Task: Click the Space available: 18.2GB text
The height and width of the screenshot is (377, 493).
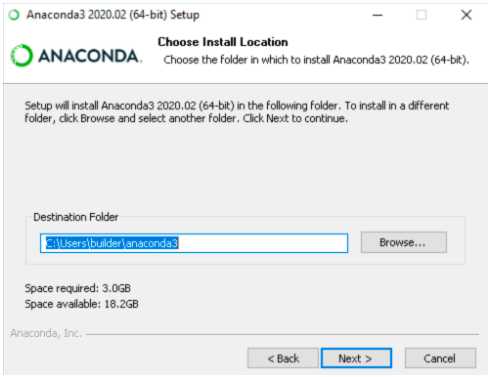Action: [x=82, y=304]
